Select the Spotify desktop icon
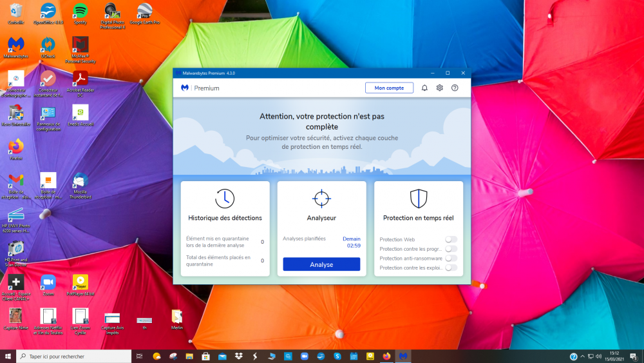The height and width of the screenshot is (363, 644). click(80, 14)
